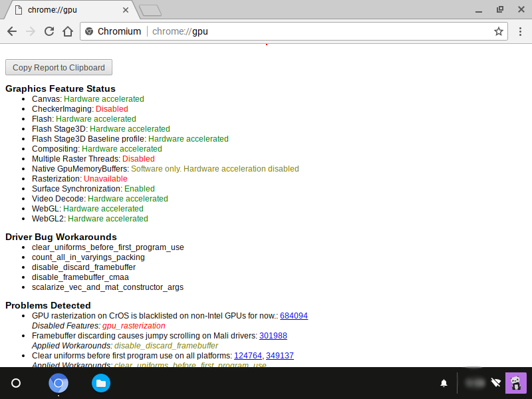
Task: Open notifications with the bell icon
Action: pos(444,383)
